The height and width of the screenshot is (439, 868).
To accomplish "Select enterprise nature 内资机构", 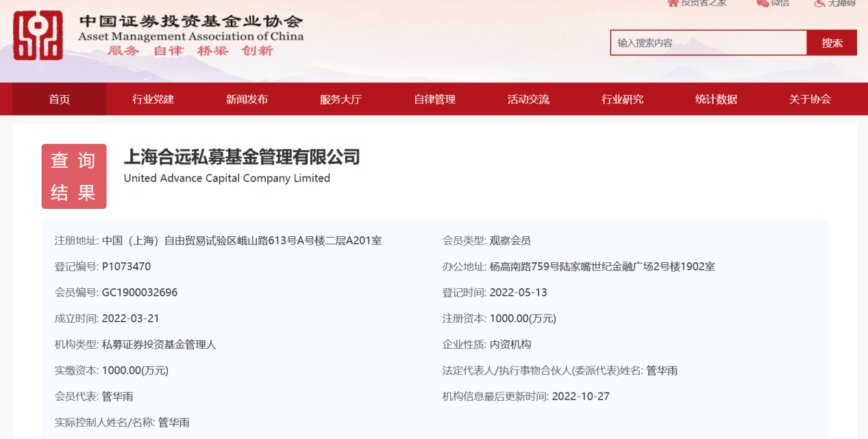I will pos(510,344).
